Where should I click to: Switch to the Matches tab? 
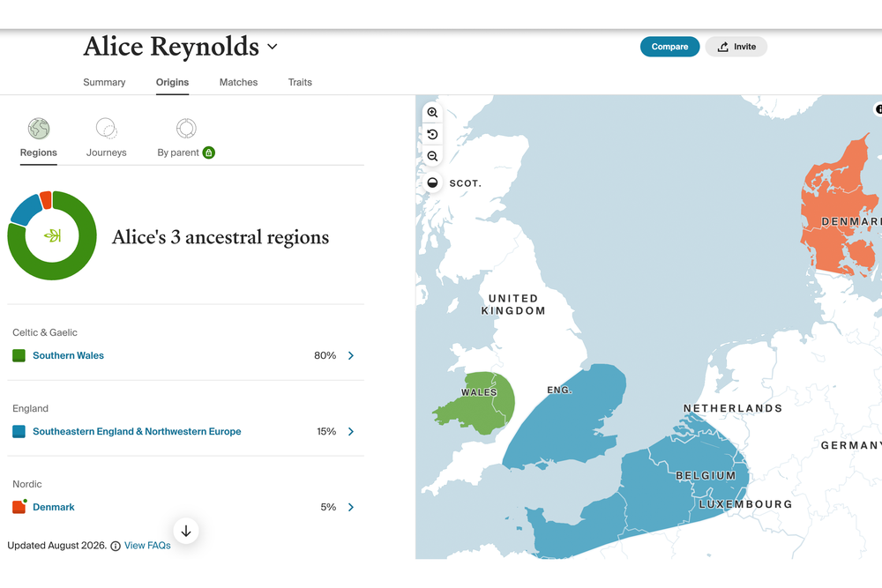tap(238, 82)
